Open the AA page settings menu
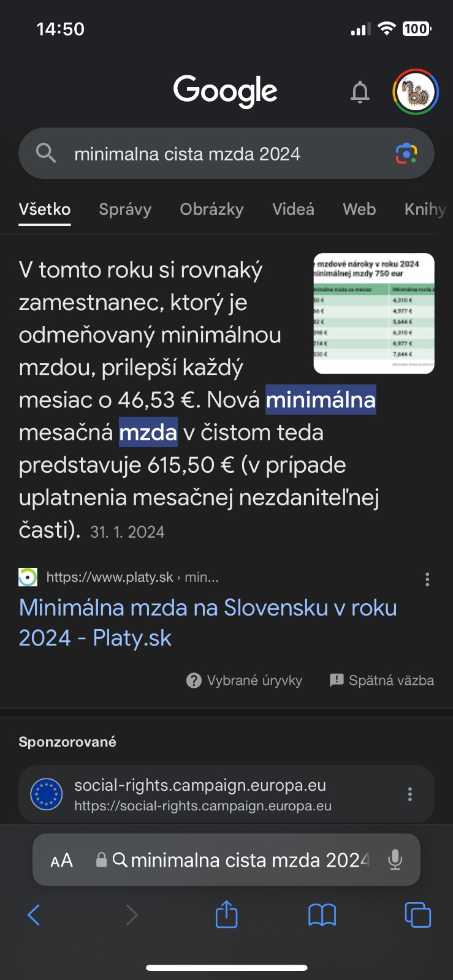Screen dimensions: 453x980 point(61,861)
